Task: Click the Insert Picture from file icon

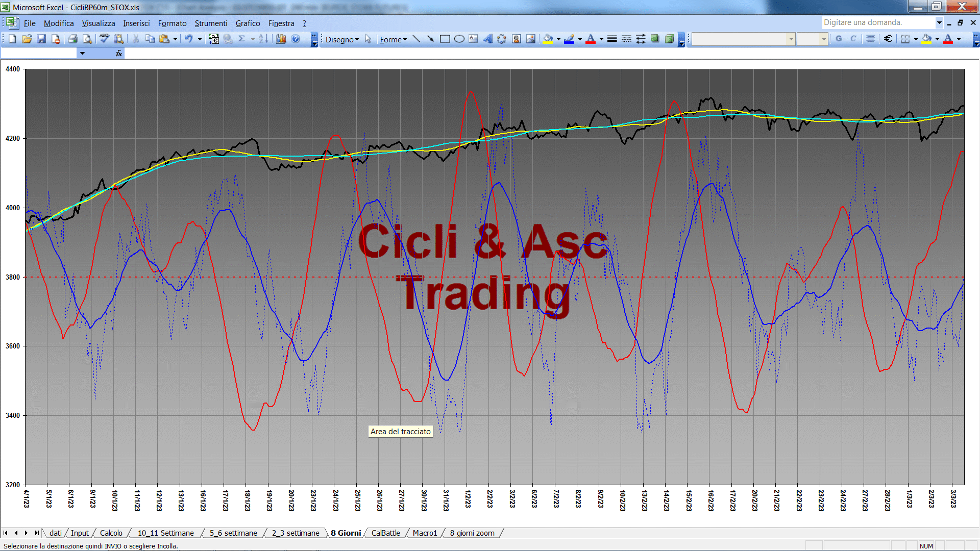Action: tap(530, 39)
